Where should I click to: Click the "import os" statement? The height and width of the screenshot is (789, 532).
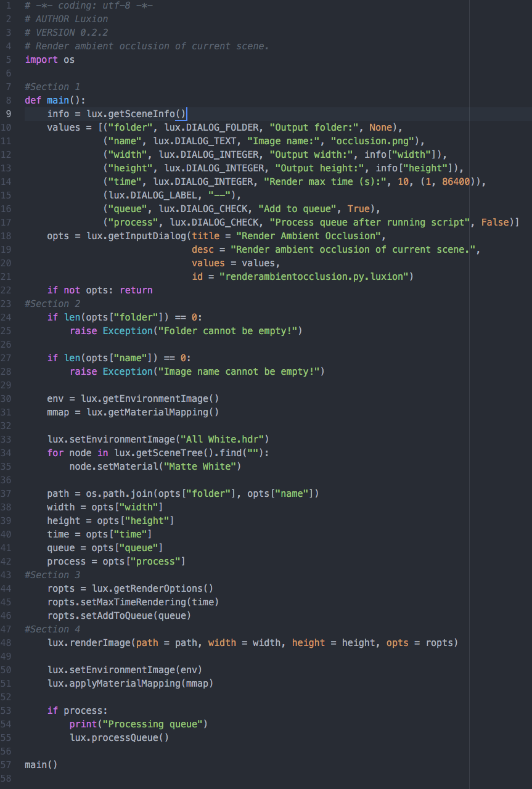click(50, 59)
